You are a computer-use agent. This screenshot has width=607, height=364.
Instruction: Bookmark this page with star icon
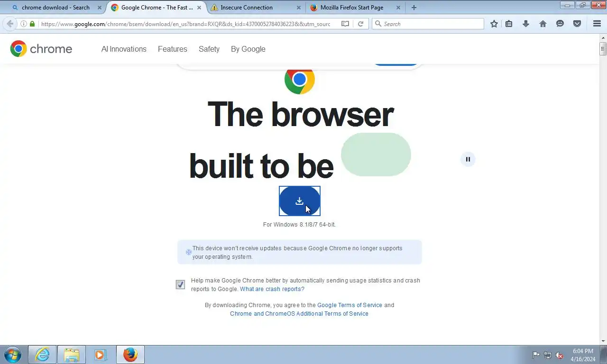494,24
